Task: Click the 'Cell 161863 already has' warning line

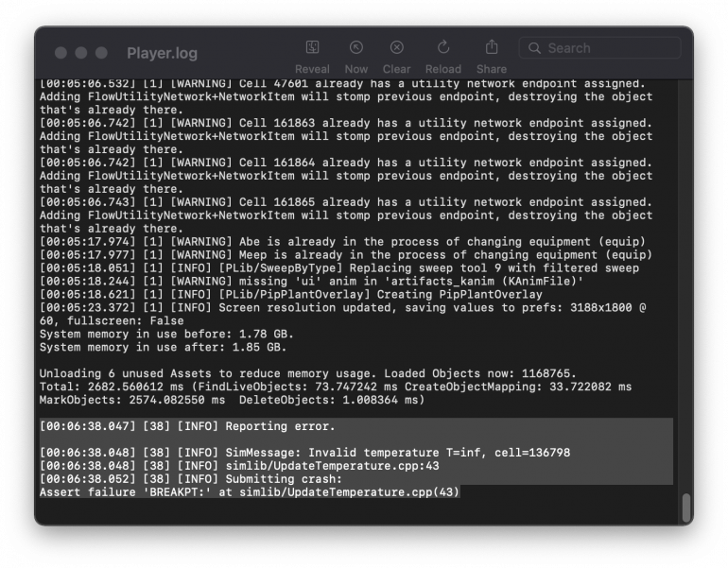Action: [346, 123]
